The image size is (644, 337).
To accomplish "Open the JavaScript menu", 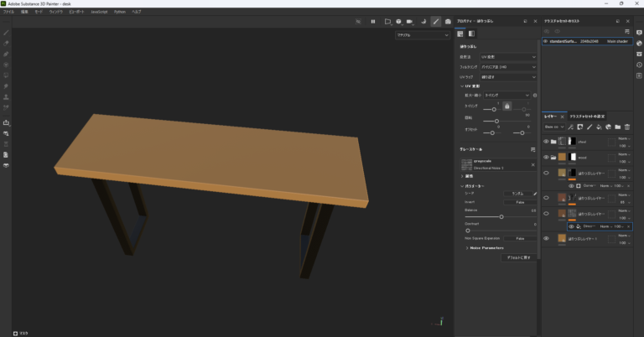I will click(x=99, y=12).
